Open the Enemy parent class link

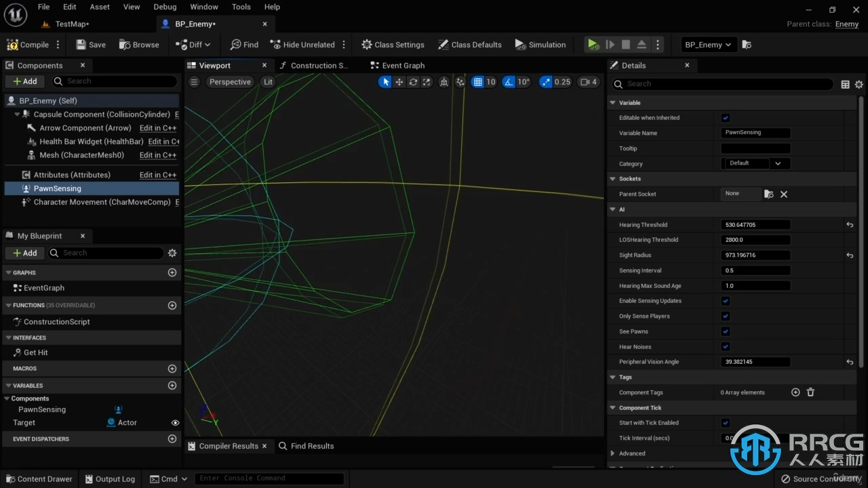coord(847,24)
